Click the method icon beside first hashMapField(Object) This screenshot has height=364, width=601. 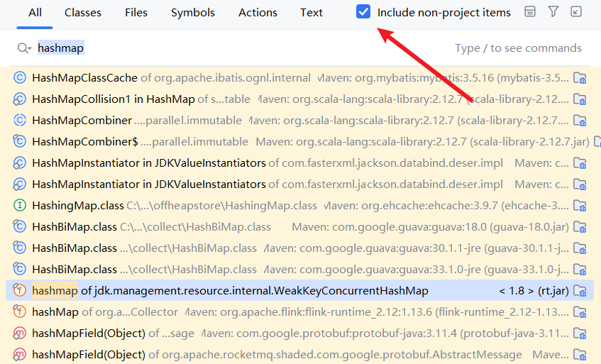tap(20, 333)
